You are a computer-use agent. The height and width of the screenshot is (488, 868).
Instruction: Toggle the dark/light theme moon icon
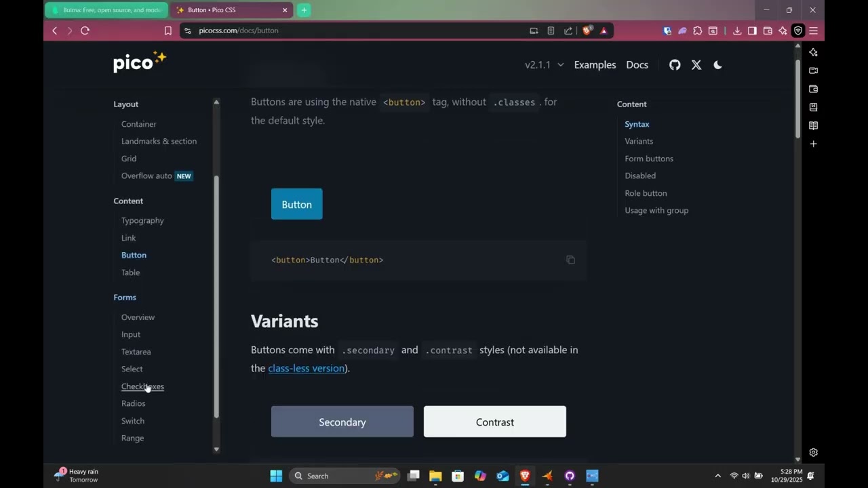(x=718, y=65)
